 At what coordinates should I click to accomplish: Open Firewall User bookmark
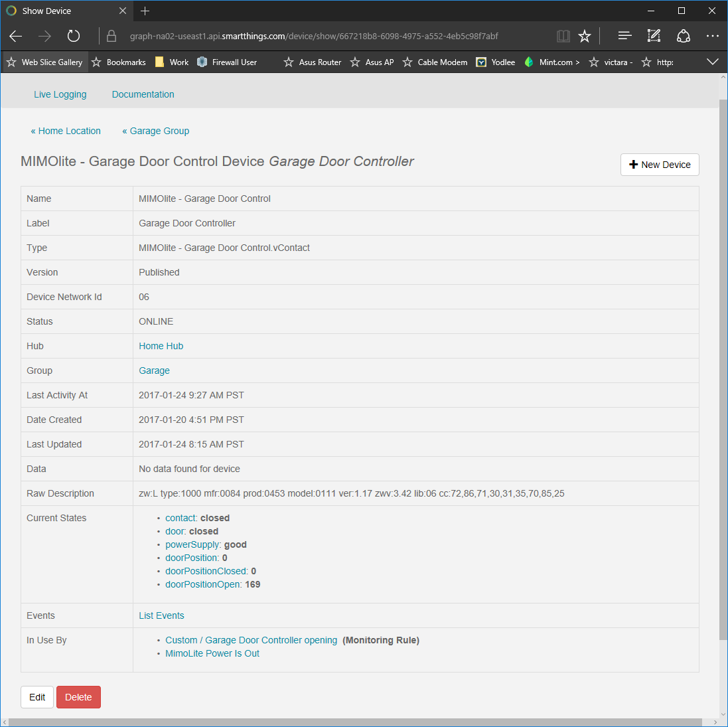click(227, 62)
